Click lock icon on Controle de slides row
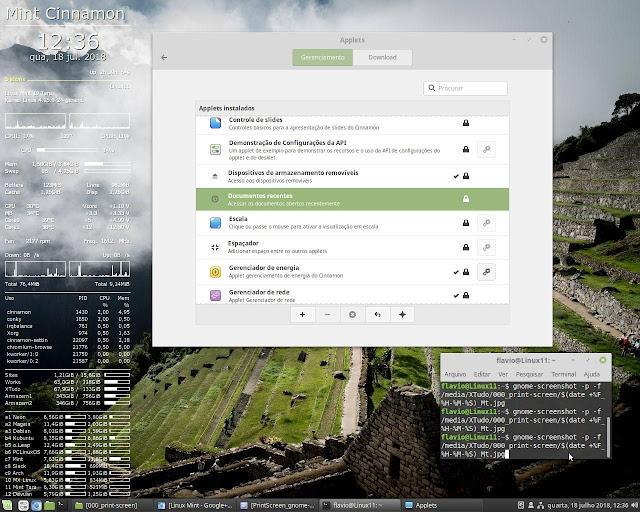Viewport: 640px width, 512px height. pyautogui.click(x=466, y=123)
